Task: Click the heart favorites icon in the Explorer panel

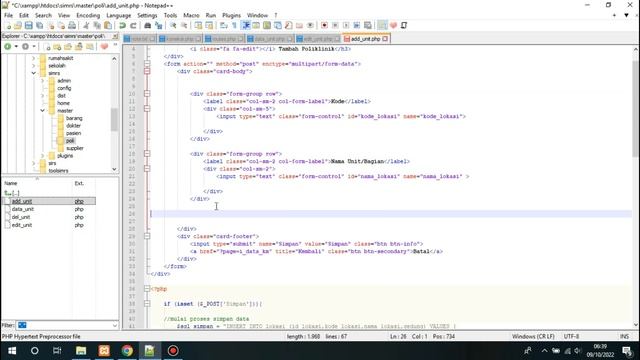Action: (104, 47)
